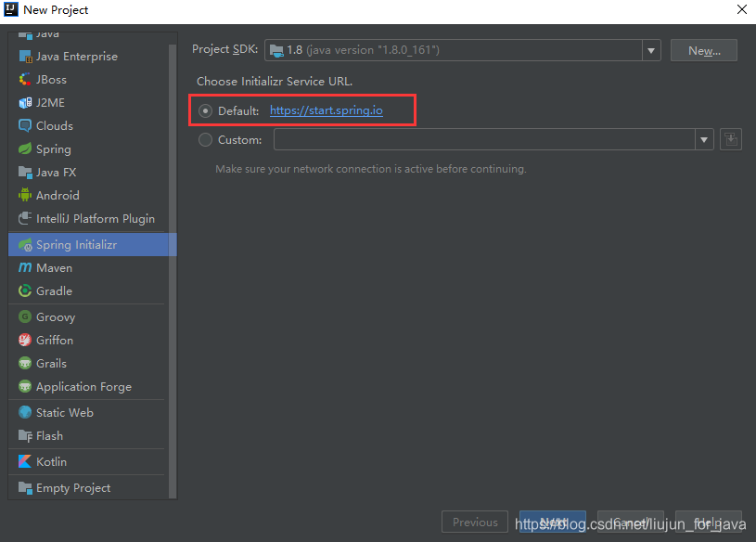Viewport: 756px width, 542px height.
Task: Click the Griffon icon
Action: 25,340
